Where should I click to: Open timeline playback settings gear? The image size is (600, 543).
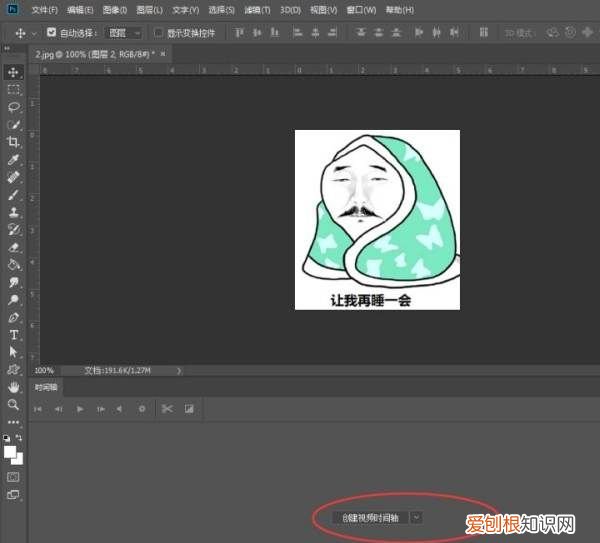tap(142, 409)
